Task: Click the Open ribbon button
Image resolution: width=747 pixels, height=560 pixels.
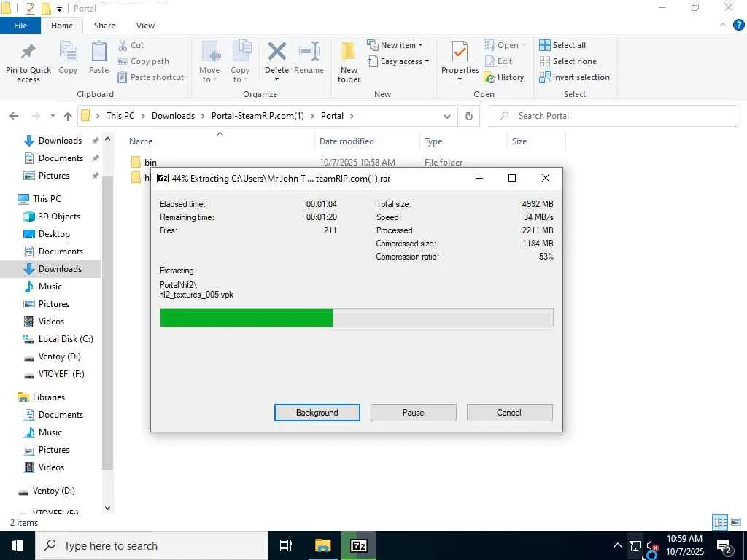Action: click(505, 45)
